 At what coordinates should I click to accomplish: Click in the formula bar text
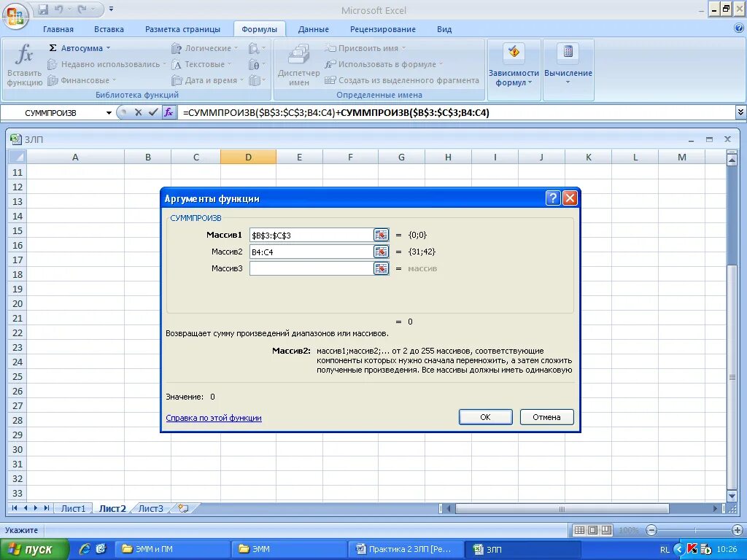click(336, 113)
